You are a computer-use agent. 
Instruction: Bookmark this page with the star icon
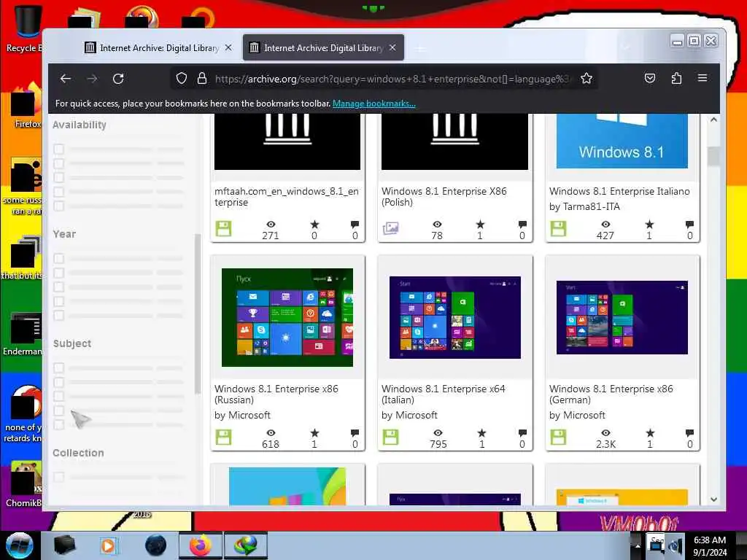point(587,79)
